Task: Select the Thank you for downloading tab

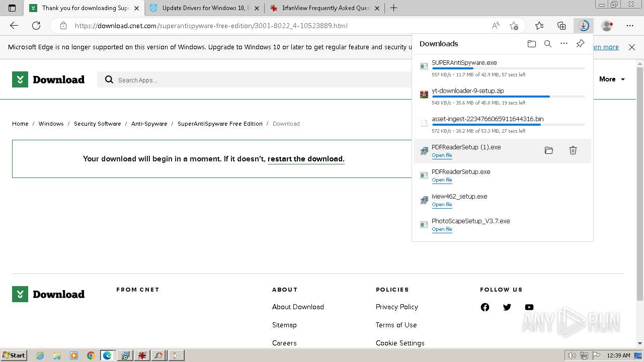Action: click(x=84, y=8)
